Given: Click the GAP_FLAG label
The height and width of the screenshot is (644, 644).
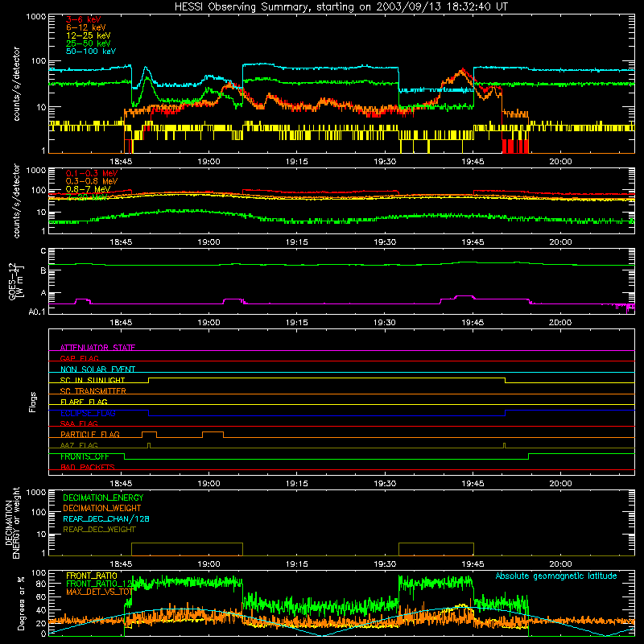Looking at the screenshot, I should pyautogui.click(x=79, y=358).
